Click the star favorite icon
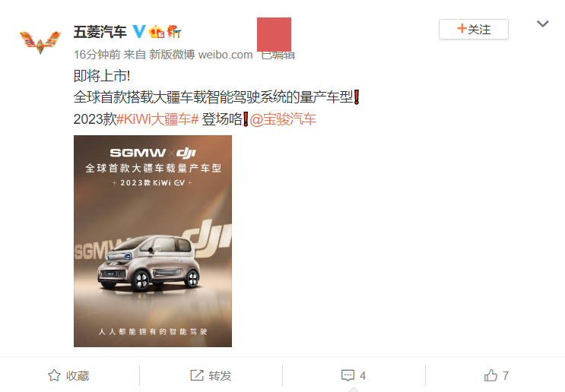The image size is (565, 392). [x=54, y=375]
